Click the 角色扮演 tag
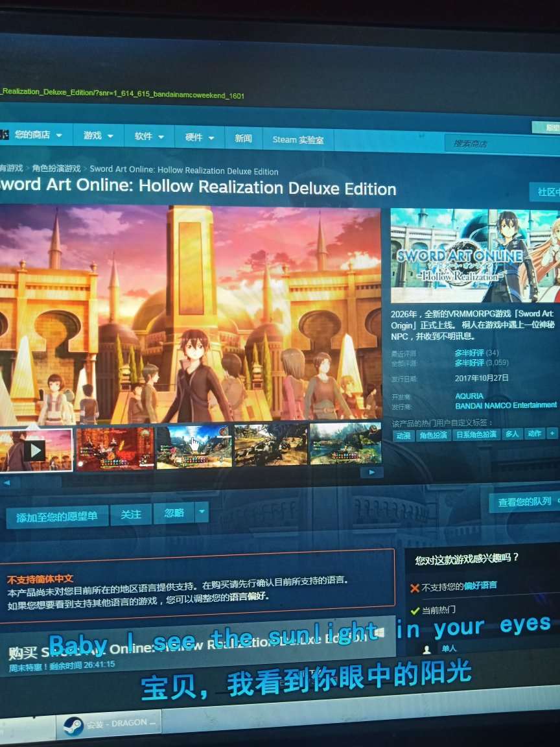 click(434, 435)
